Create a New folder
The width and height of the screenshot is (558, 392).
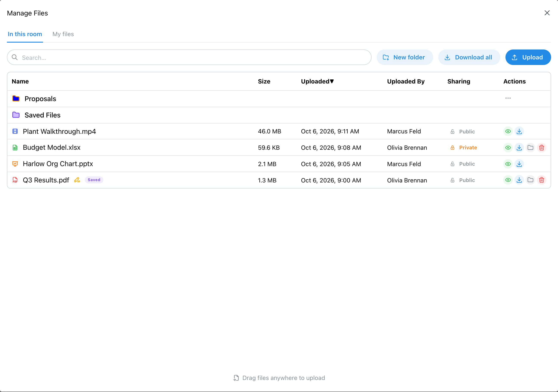click(x=405, y=57)
